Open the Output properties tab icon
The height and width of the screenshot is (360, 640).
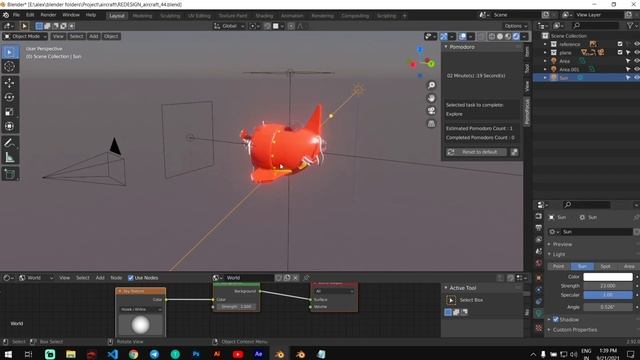click(539, 228)
